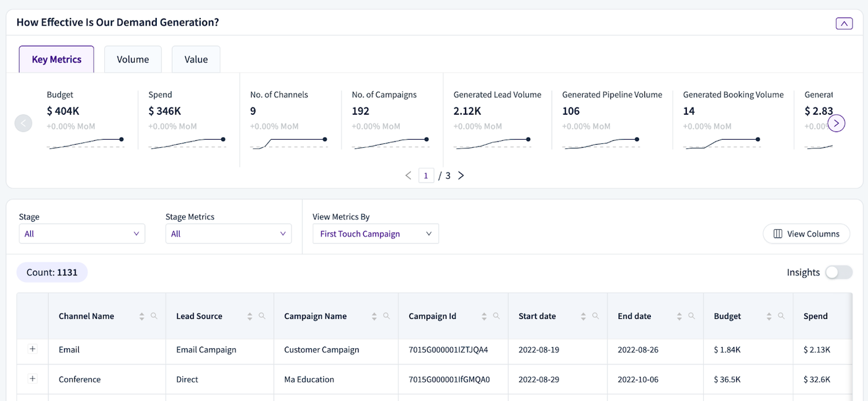
Task: Go to next metrics page chevron
Action: click(x=461, y=176)
